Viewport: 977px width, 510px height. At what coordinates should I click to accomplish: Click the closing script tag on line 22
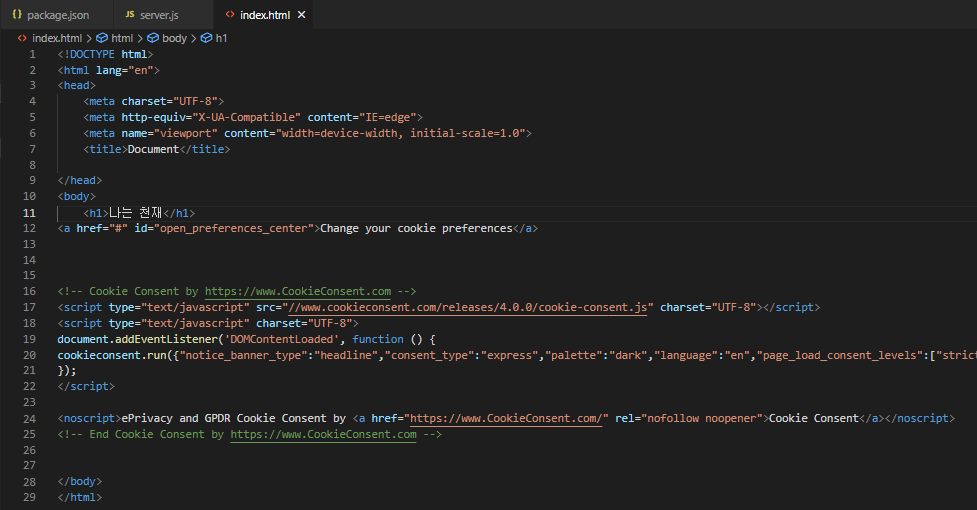[x=86, y=386]
